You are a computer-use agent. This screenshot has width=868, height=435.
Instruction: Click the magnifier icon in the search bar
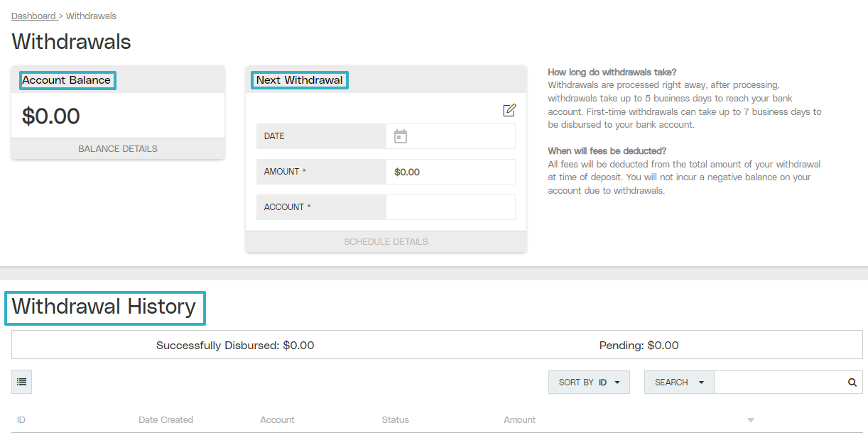[x=851, y=382]
